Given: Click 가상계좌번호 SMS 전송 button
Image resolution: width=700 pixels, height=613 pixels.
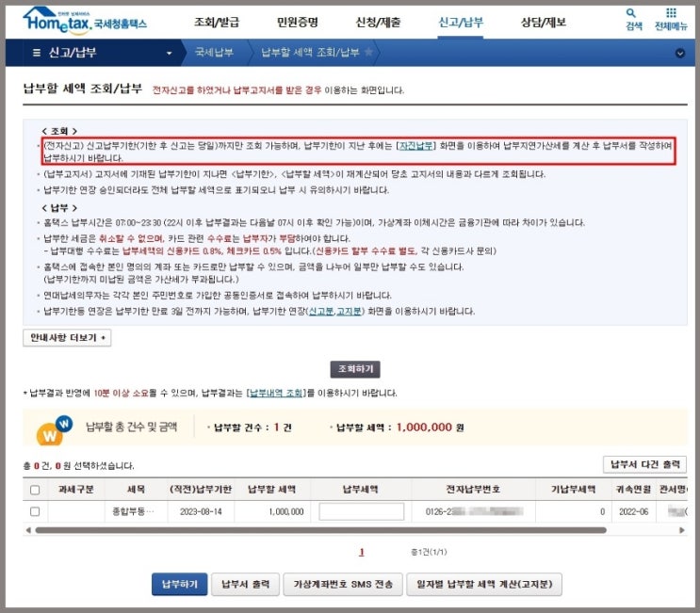Looking at the screenshot, I should (343, 584).
